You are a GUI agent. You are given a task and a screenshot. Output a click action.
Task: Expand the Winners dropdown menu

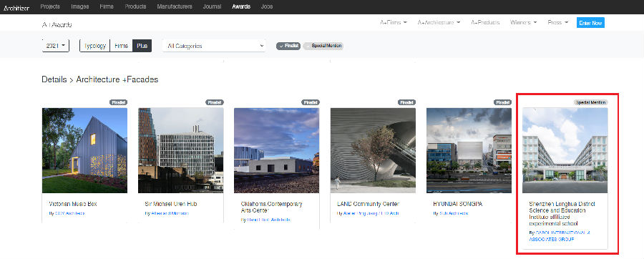(x=523, y=23)
